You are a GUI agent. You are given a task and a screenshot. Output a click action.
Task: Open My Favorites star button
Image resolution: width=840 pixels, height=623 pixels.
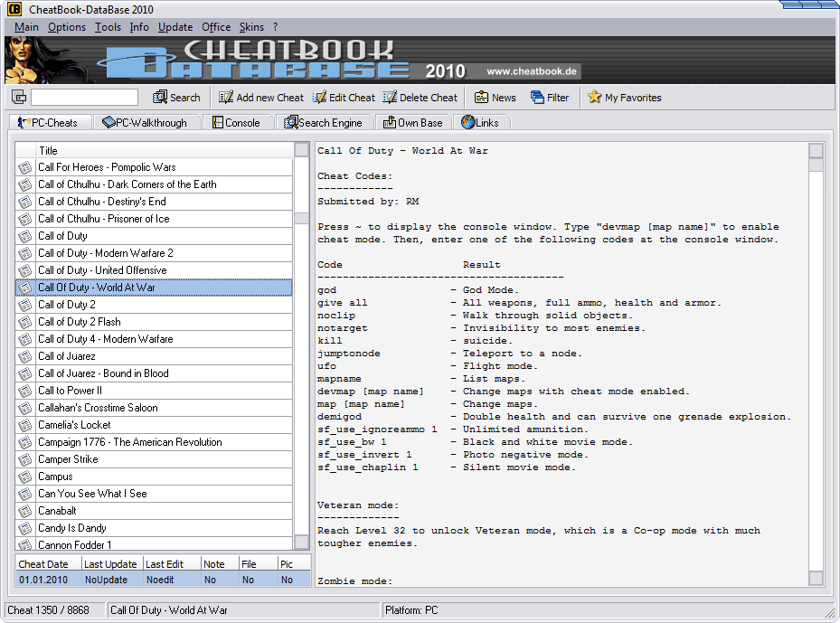click(x=625, y=98)
